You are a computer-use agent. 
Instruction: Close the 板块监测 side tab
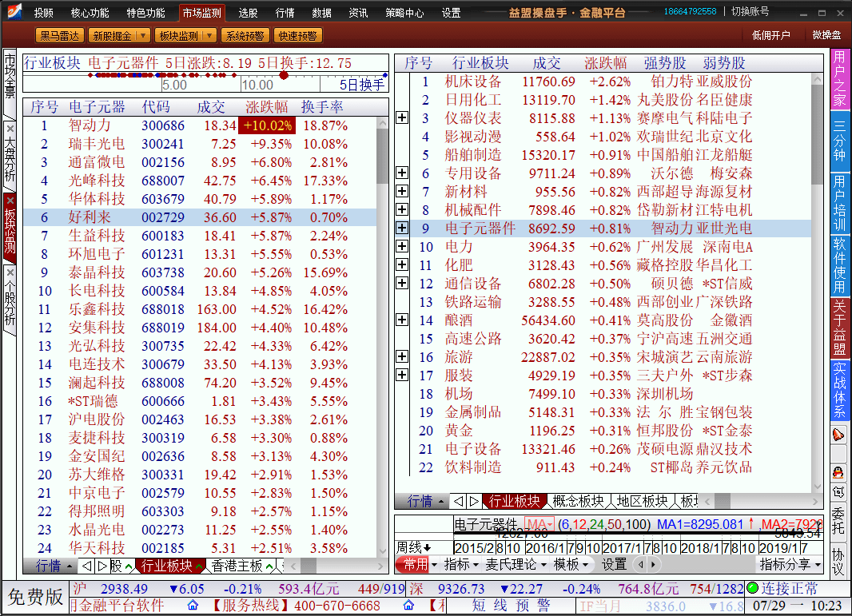10,201
